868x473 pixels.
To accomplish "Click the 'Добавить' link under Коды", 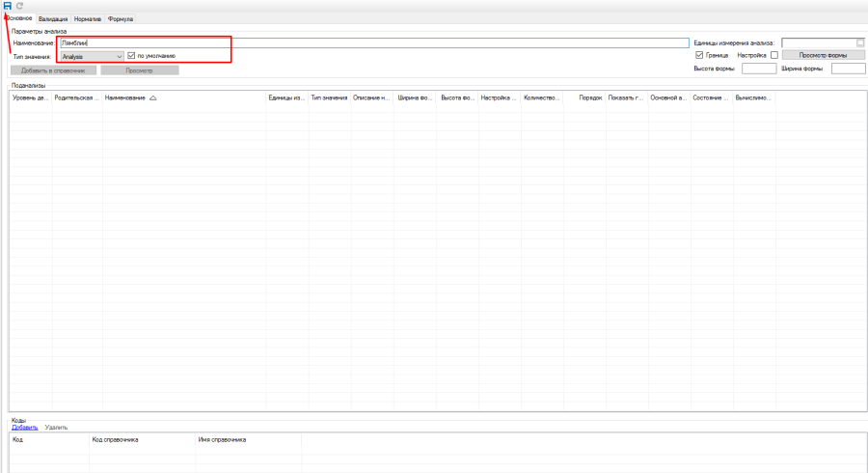I will tap(24, 428).
